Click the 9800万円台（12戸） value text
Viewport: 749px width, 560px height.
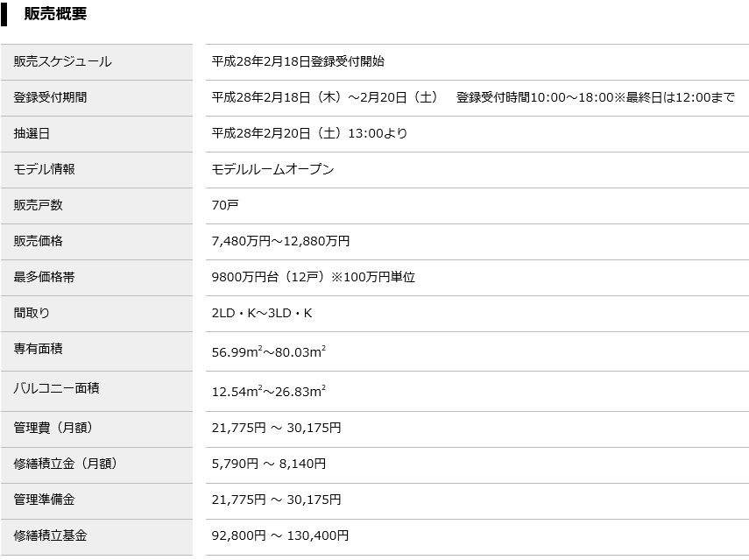269,277
